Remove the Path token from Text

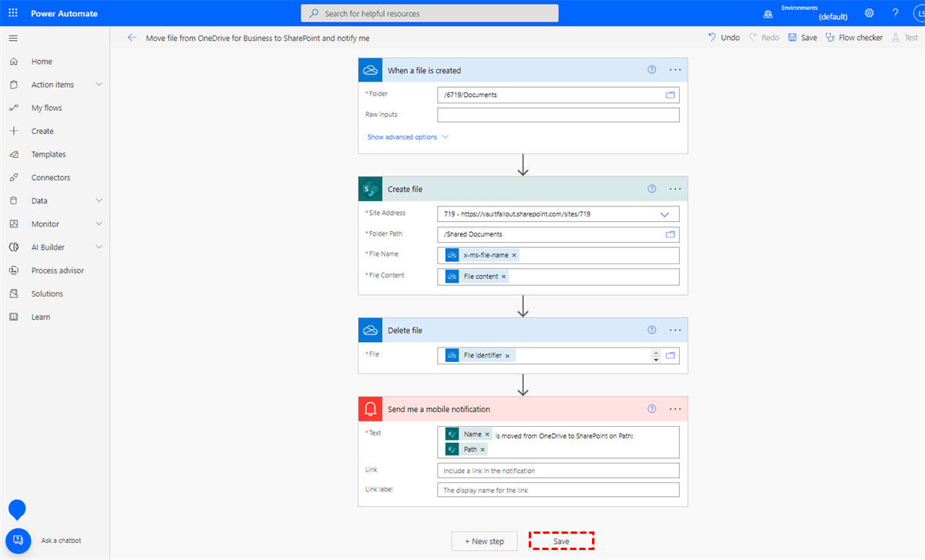click(x=483, y=449)
